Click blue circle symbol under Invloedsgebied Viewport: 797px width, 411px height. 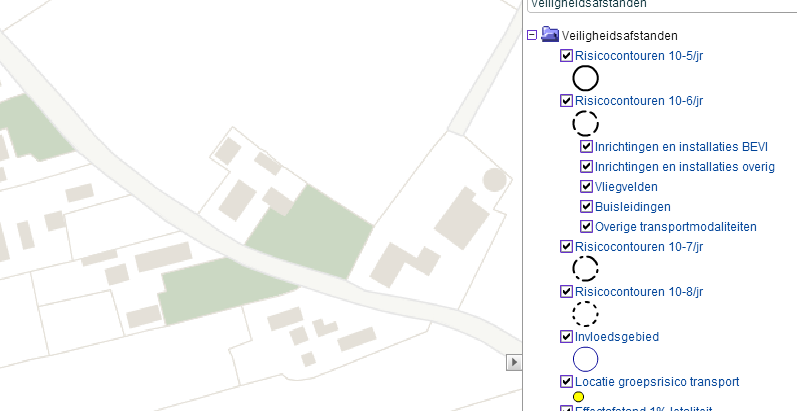(586, 359)
